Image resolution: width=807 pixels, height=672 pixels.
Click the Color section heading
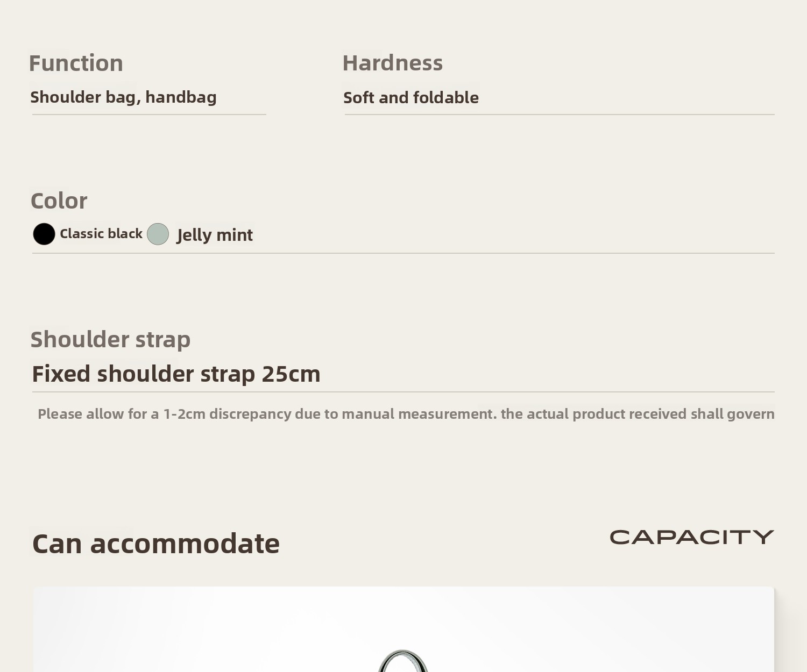(x=59, y=201)
